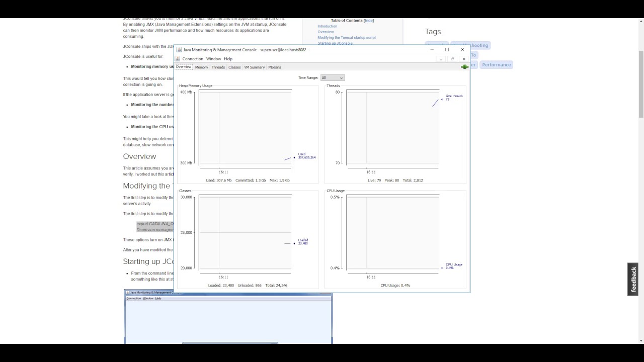Click the feedback tab on webpage
The image size is (644, 362).
tap(633, 279)
